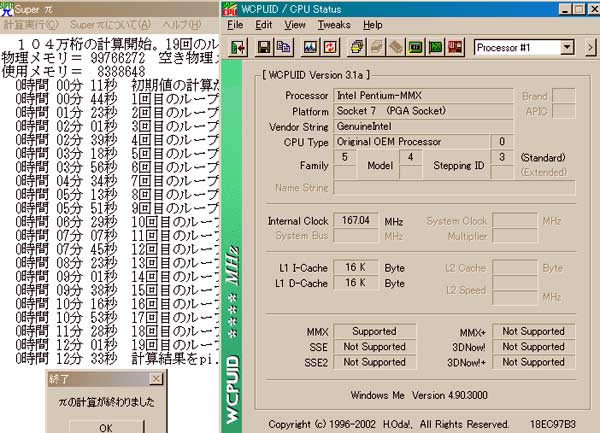
Task: Click the red system board toolbar icon
Action: point(455,47)
